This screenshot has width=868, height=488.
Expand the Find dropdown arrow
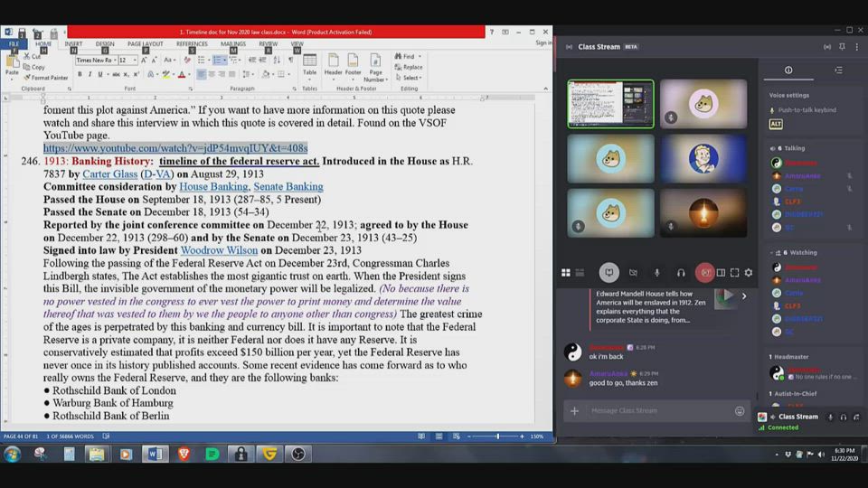420,56
